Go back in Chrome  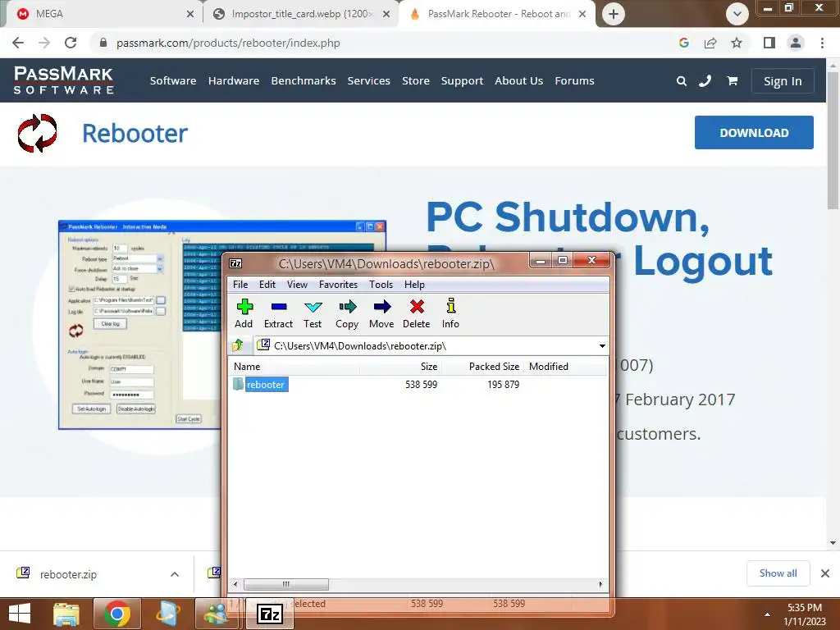tap(18, 43)
